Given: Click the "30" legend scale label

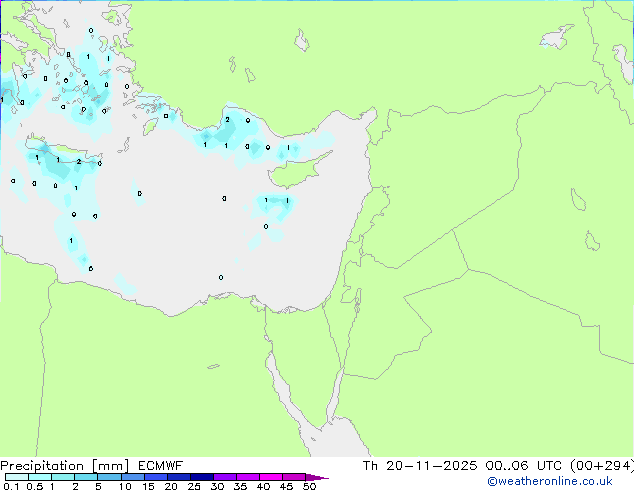Looking at the screenshot, I should 217,486.
